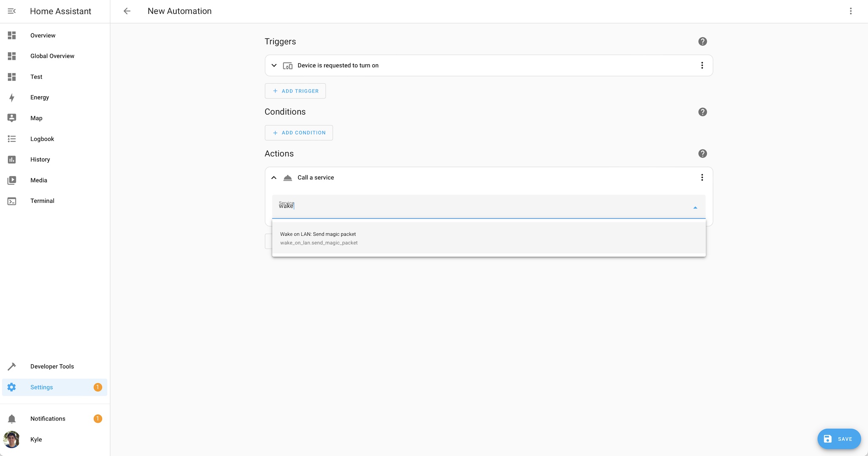Close the Service dropdown using its arrow
This screenshot has width=868, height=456.
click(695, 208)
